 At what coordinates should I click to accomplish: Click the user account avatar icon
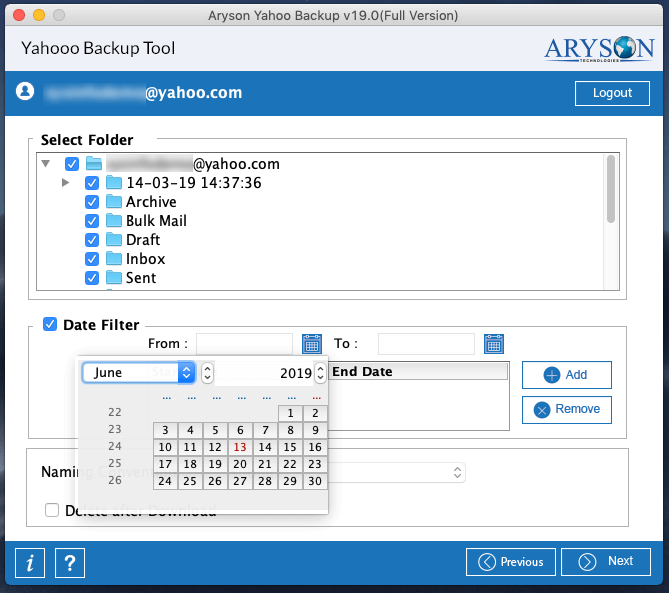(25, 91)
